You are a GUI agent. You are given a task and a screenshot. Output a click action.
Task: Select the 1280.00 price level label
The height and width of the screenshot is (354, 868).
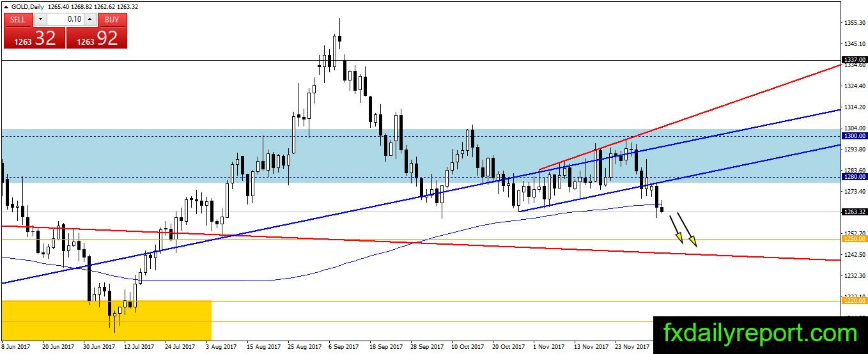click(854, 177)
